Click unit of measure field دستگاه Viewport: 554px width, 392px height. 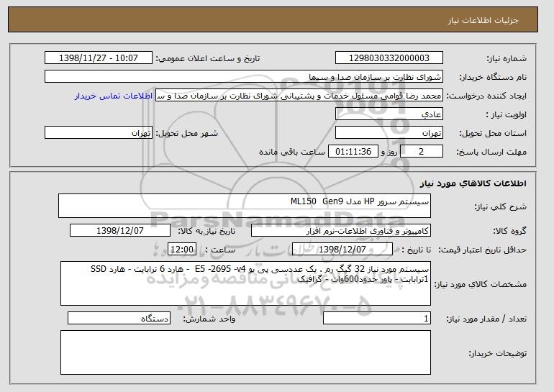coord(119,318)
